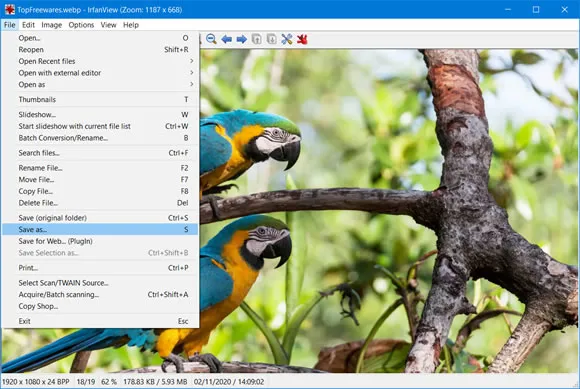Expand Open with external editor submenu
This screenshot has height=389, width=580.
tap(100, 73)
